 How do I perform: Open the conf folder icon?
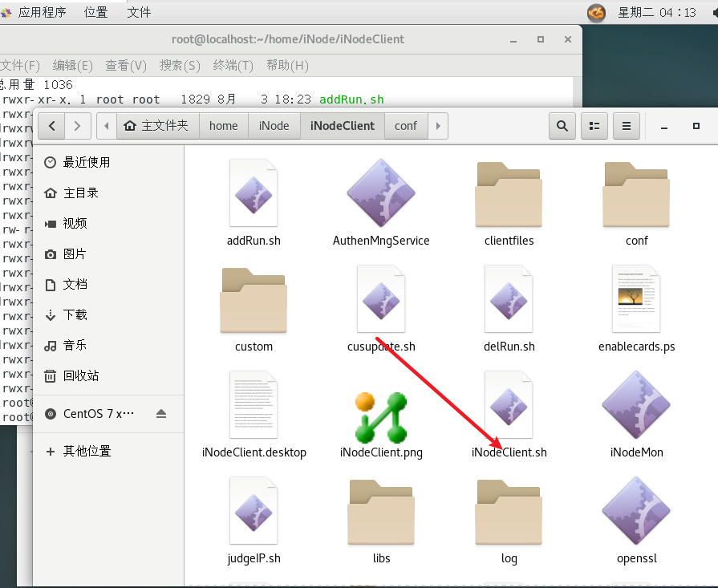coord(636,193)
